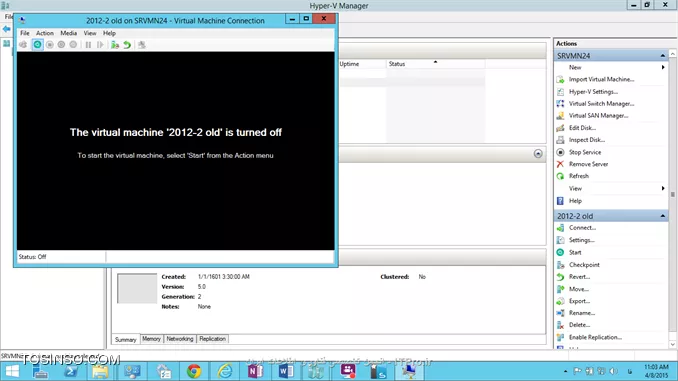Click Hyper-V Settings action
This screenshot has width=678, height=381.
pyautogui.click(x=593, y=92)
